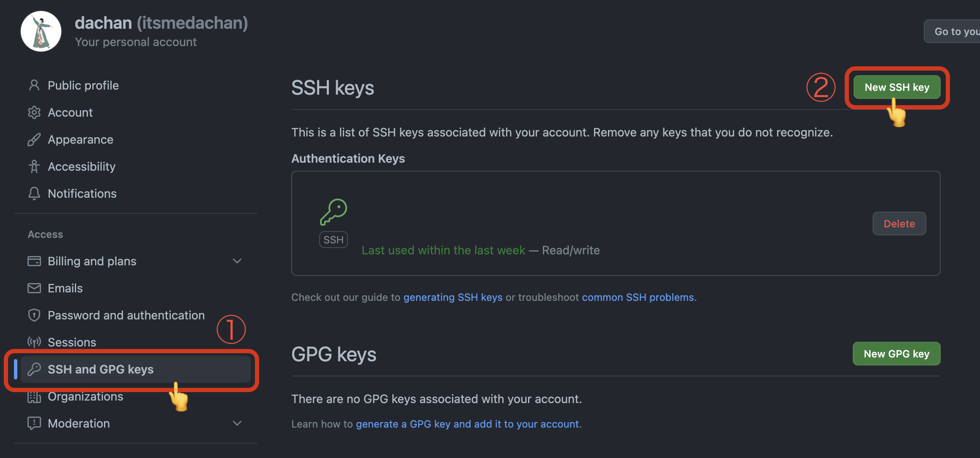Click the Organizations building icon

click(x=34, y=396)
